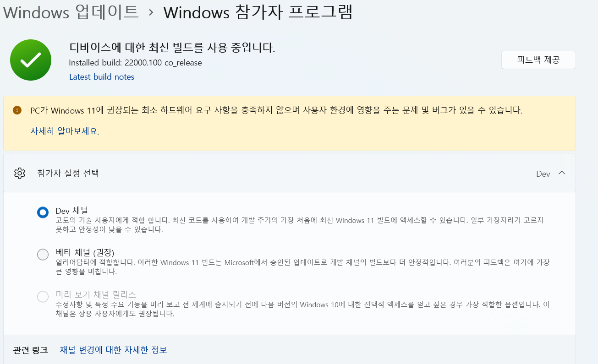Screen dimensions: 598x364
Task: Click the 참가자 설정 선택 header row
Action: (x=290, y=174)
